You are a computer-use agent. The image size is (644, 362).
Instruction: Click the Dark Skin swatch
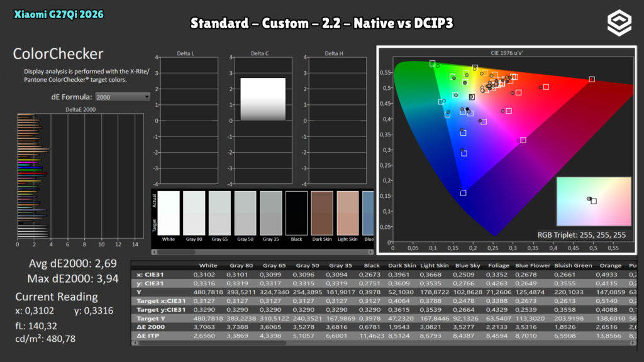322,213
